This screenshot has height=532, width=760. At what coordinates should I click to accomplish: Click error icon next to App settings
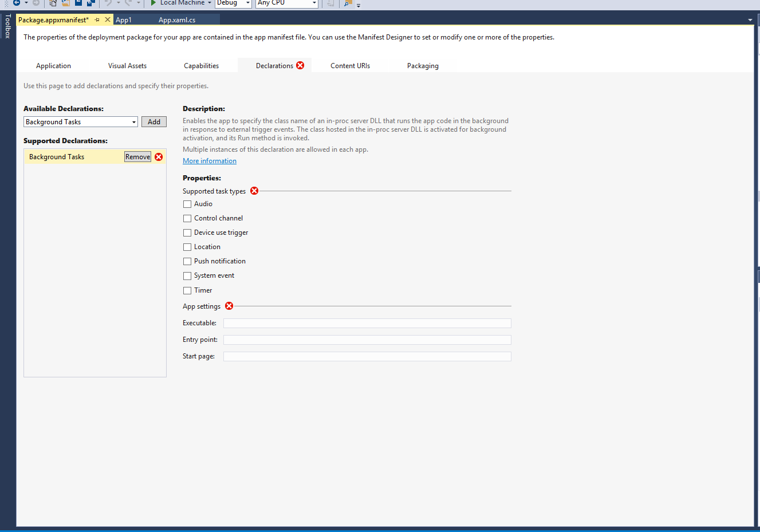coord(229,306)
